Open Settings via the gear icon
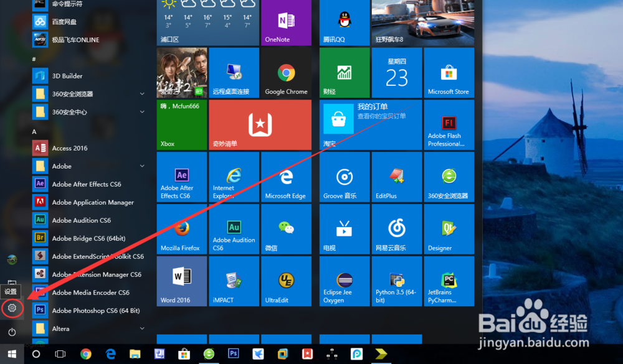 [x=12, y=307]
